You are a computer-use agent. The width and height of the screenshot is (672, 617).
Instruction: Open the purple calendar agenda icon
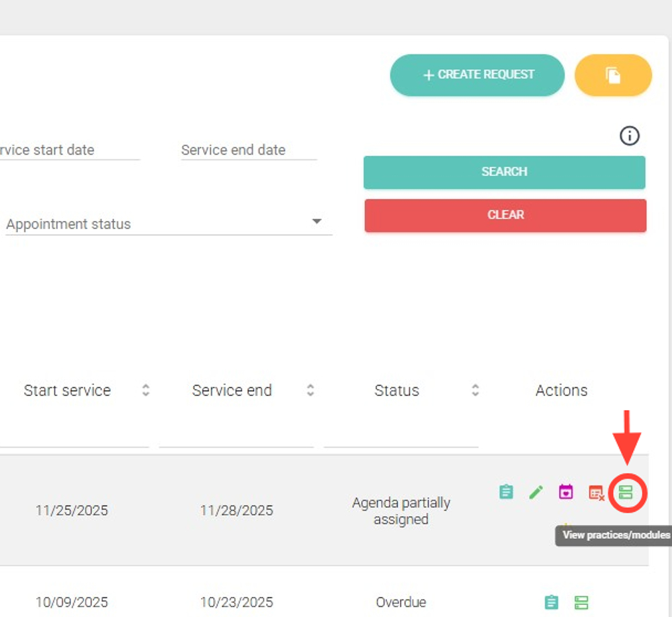[x=566, y=492]
